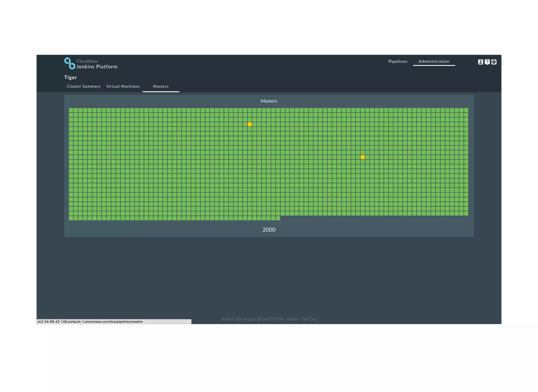Click the help question mark icon
The width and height of the screenshot is (538, 392).
click(x=487, y=62)
